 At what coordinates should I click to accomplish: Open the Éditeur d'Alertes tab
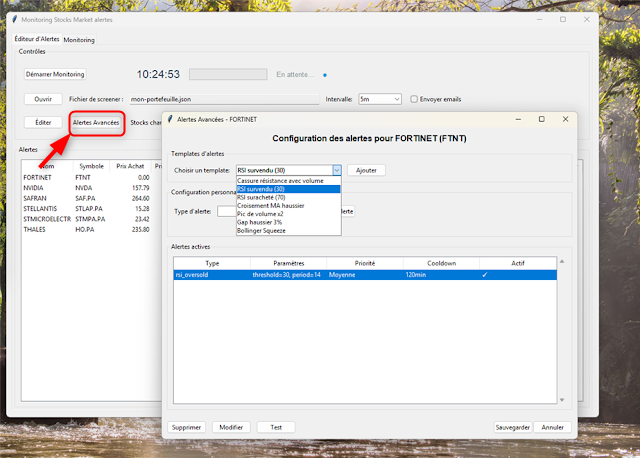(x=37, y=40)
